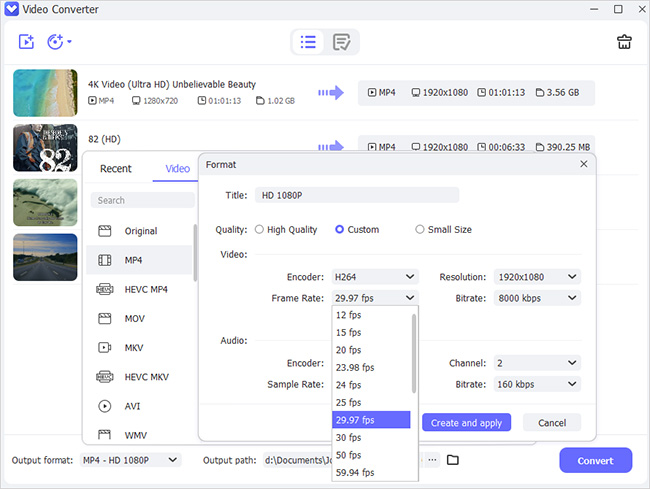The width and height of the screenshot is (650, 489).
Task: Click output 1920x1080 screen icon, first row
Action: 415,92
